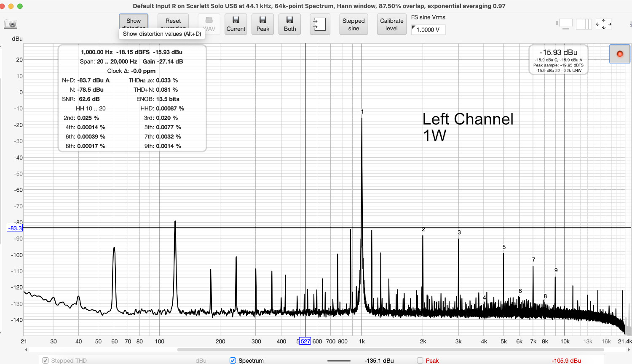Edit the 1.0000 V input field
Viewport: 632px width, 364px height.
[x=431, y=29]
